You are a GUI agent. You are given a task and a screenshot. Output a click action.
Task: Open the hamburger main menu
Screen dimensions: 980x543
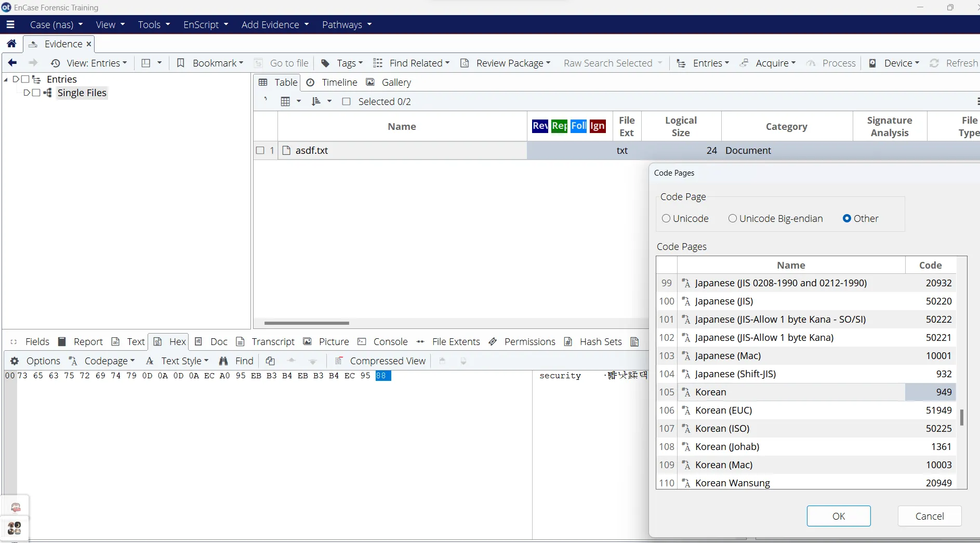pos(10,24)
